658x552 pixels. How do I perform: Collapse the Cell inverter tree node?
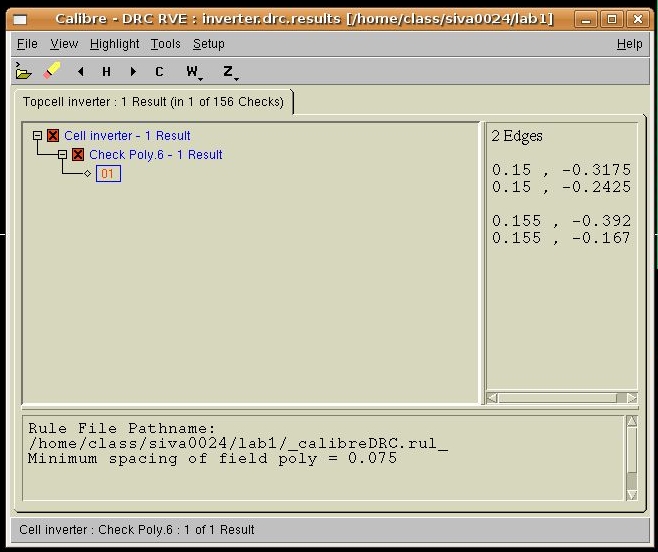[x=37, y=136]
